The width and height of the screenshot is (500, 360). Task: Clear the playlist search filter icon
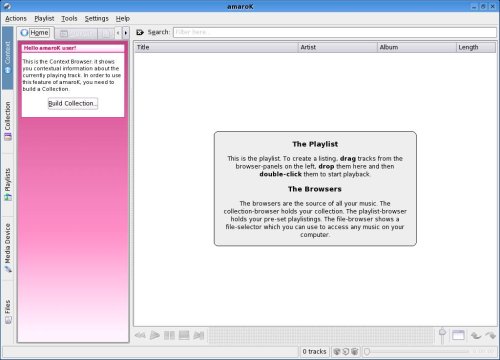140,32
